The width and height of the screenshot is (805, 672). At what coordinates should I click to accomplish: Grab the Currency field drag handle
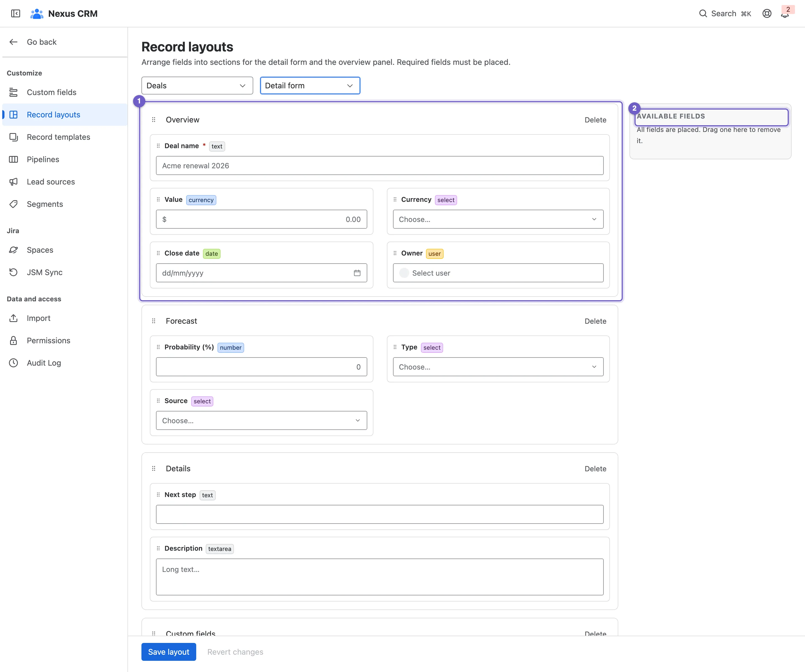[x=395, y=199]
